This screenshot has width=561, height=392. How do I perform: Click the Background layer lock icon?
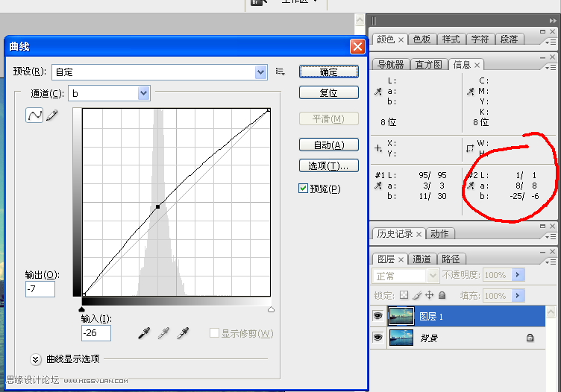(x=530, y=338)
